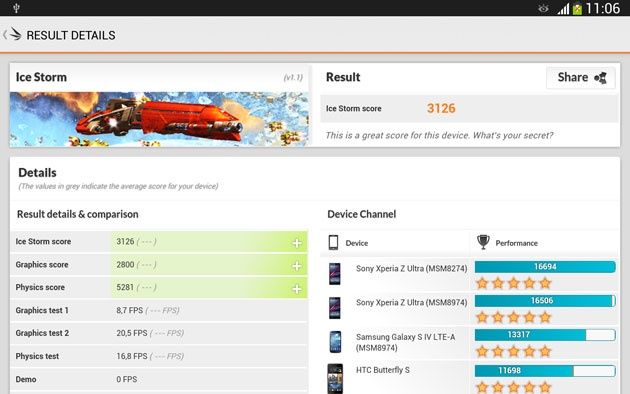The image size is (630, 394).
Task: Click the Device column header label
Action: point(357,243)
